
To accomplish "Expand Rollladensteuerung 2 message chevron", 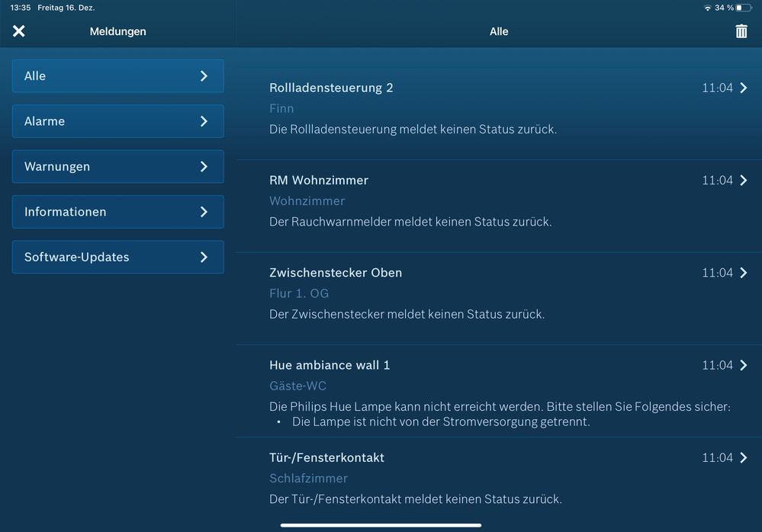I will [744, 88].
